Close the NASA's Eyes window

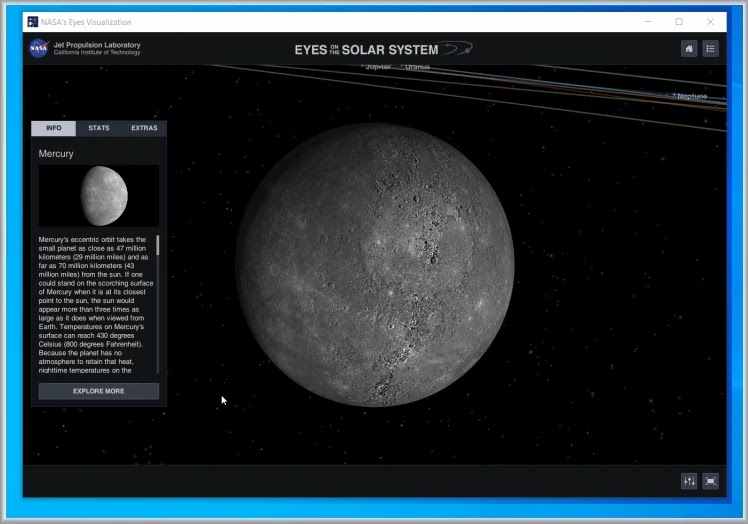[710, 22]
